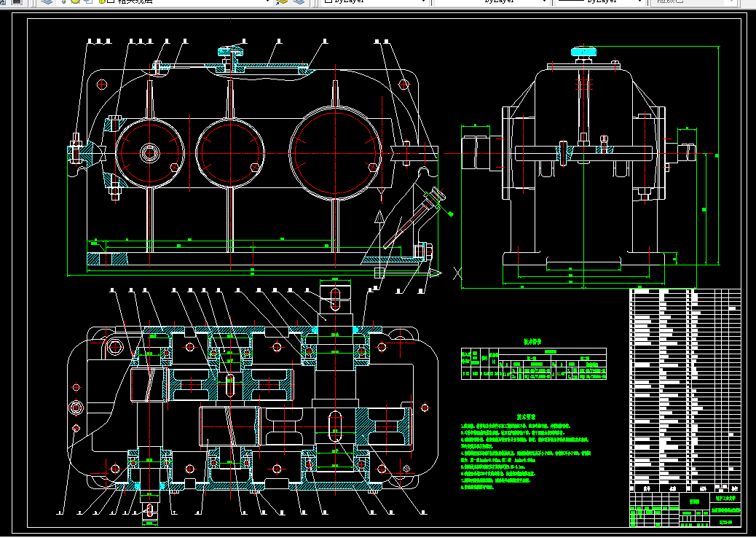
Task: Select the 技术要求 heading text
Action: click(x=527, y=416)
